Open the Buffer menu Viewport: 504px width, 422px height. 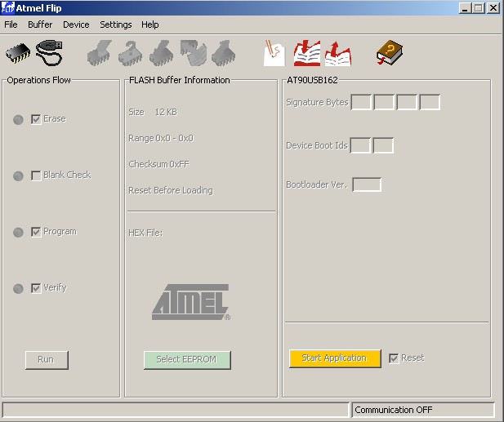[40, 24]
